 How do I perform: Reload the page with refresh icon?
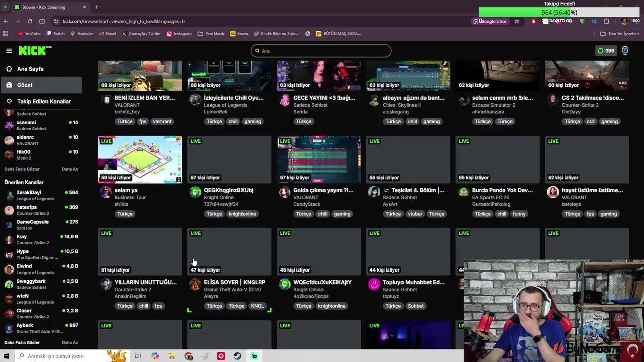coord(30,21)
